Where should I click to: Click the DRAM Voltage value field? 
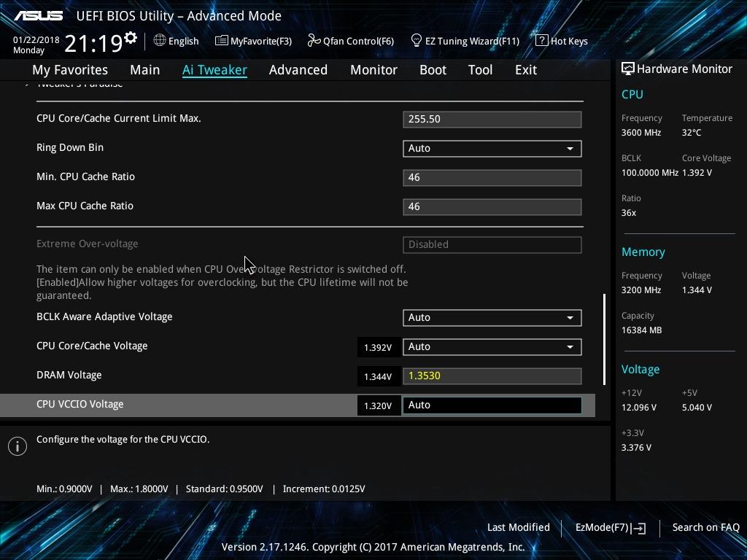492,376
